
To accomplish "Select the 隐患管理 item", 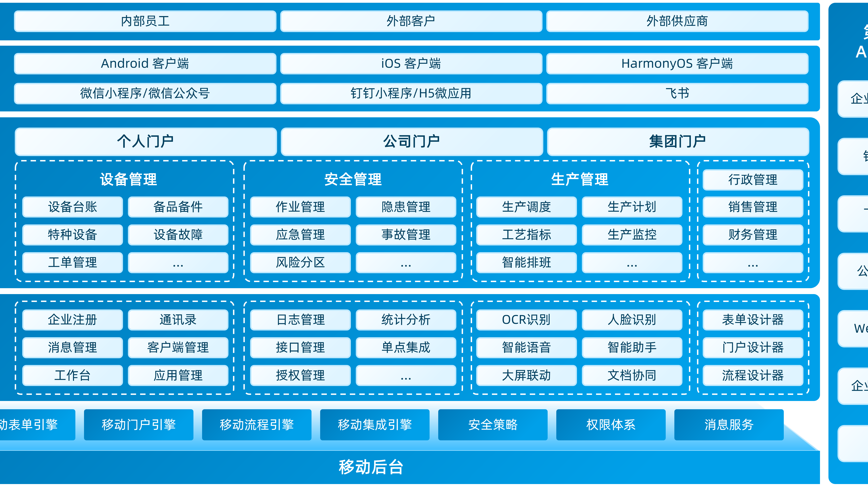I will [406, 207].
